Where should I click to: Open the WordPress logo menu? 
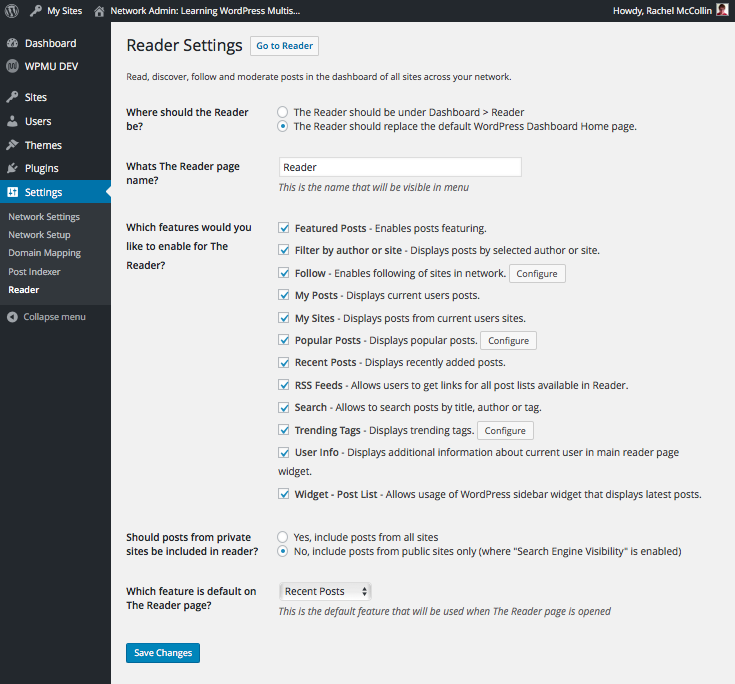(12, 10)
